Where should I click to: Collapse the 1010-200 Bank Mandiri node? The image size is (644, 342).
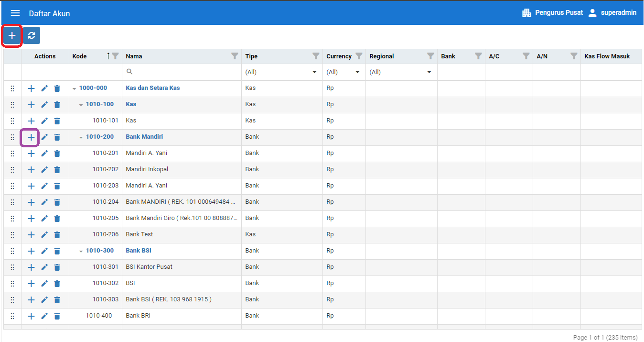tap(81, 137)
